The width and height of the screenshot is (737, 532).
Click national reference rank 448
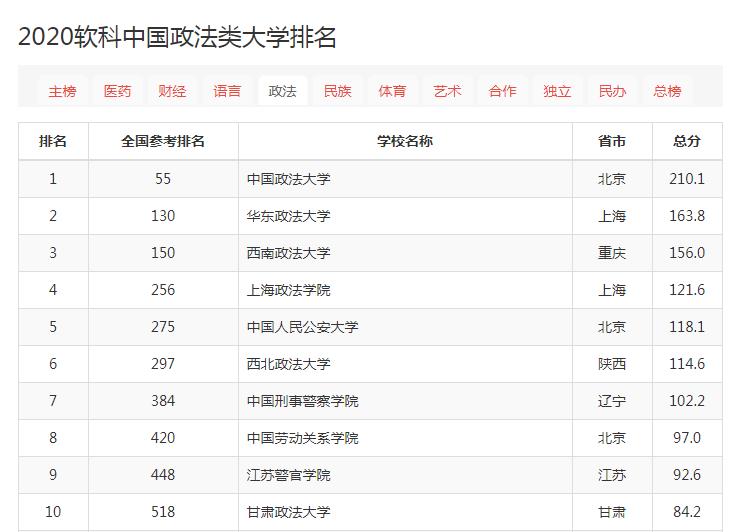163,475
